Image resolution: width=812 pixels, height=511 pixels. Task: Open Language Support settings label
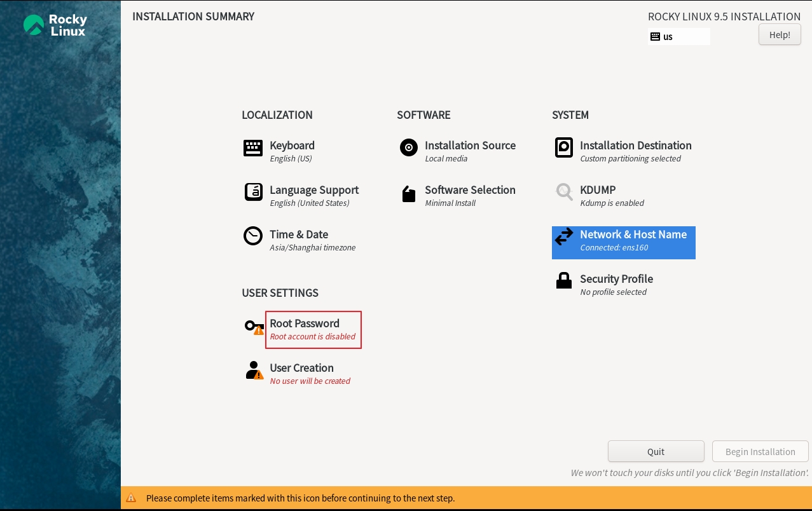314,190
